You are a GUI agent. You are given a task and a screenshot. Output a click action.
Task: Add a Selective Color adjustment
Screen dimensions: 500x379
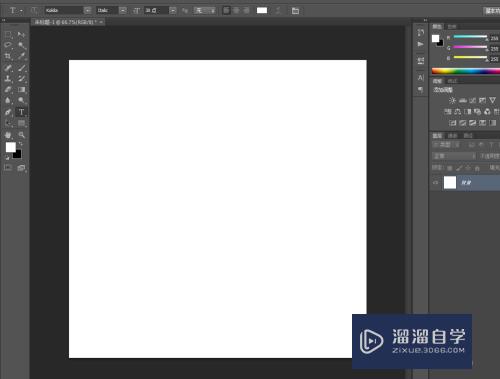482,123
